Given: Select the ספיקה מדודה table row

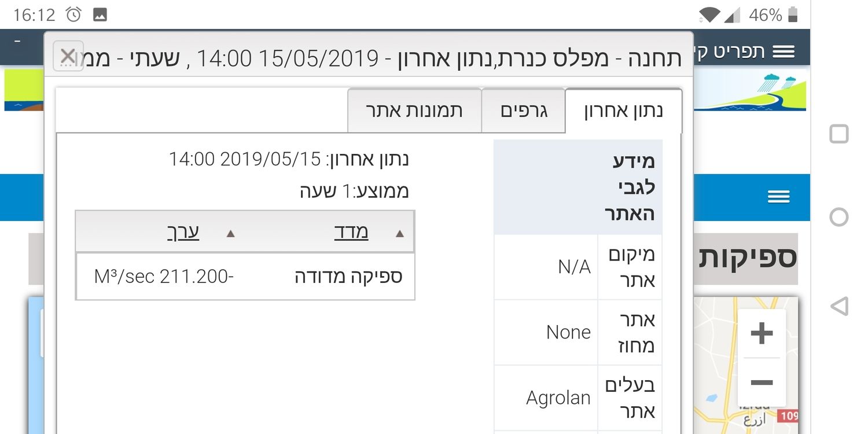Looking at the screenshot, I should (245, 277).
